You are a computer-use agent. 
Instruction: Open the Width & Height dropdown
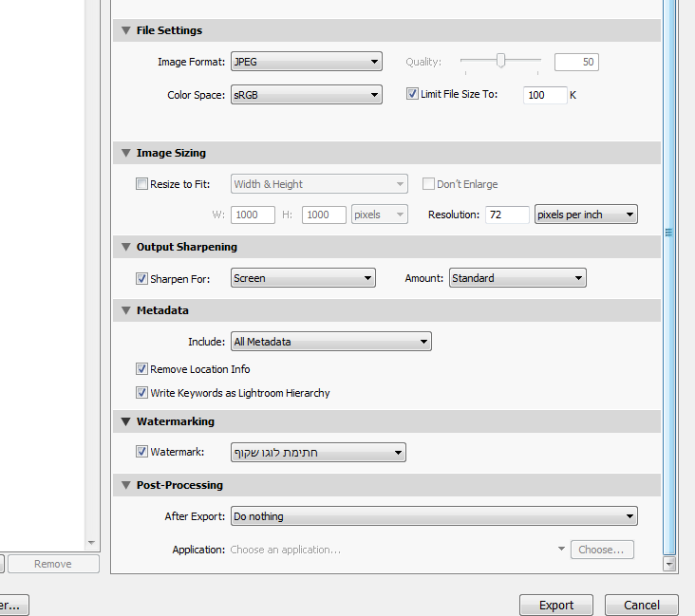click(x=319, y=184)
